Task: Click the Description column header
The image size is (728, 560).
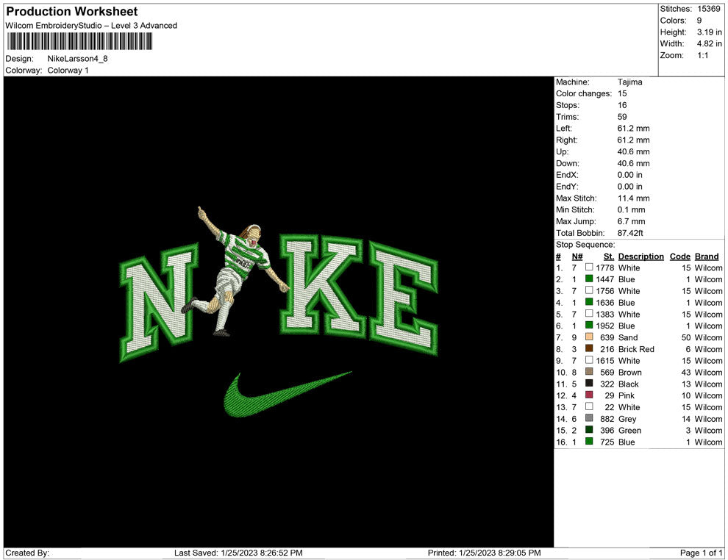Action: pyautogui.click(x=640, y=256)
